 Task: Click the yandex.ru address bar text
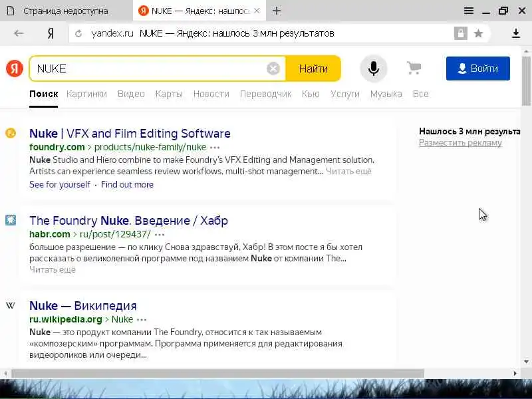(x=112, y=33)
